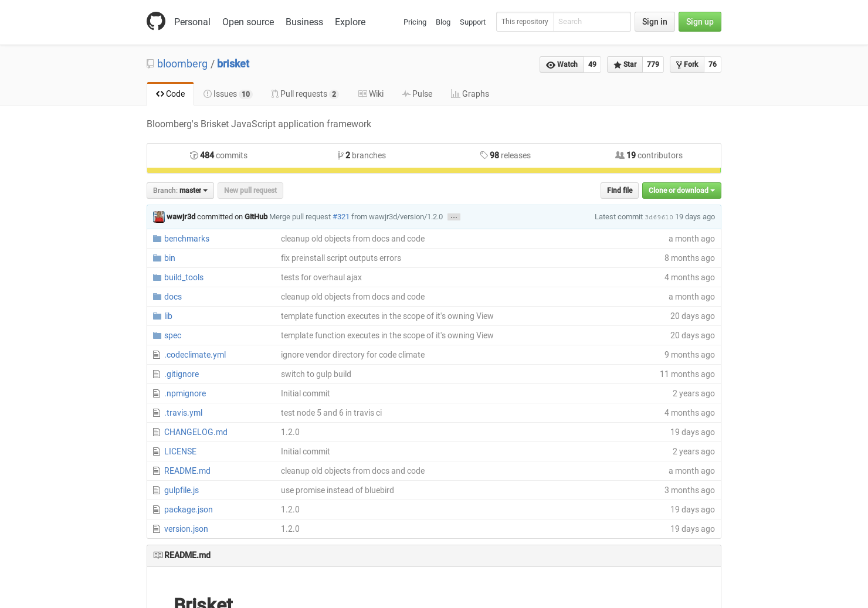
Task: Open the Issues tab
Action: 228,94
